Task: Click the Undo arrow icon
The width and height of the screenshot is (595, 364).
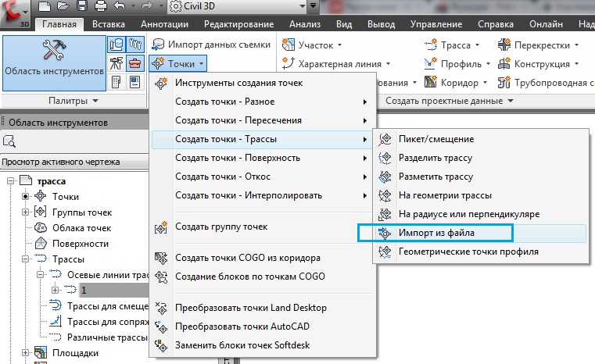Action: 120,6
